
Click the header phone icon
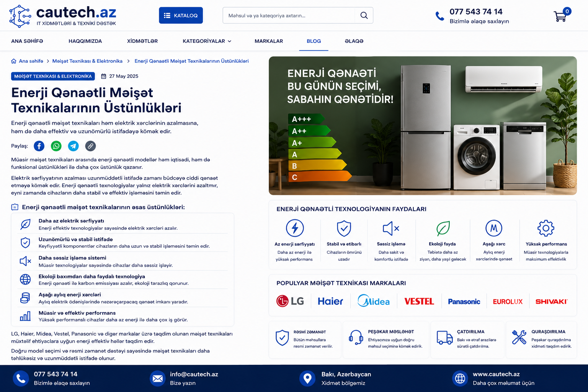pos(440,16)
